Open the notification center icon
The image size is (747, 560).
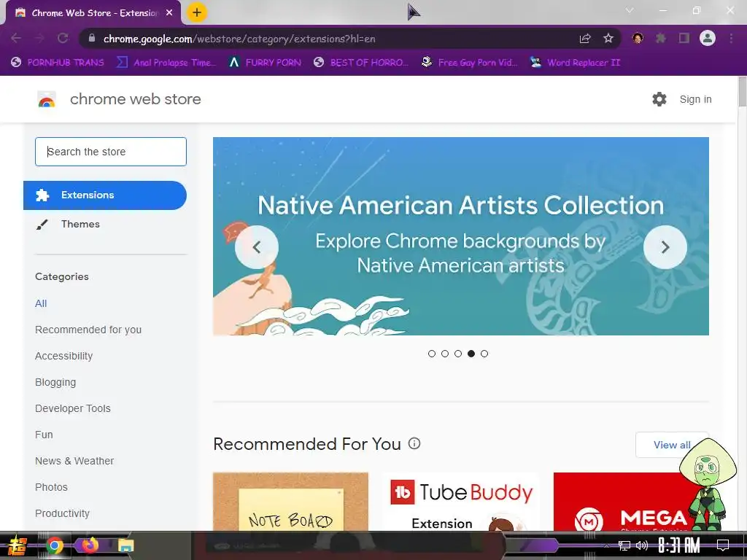click(723, 545)
